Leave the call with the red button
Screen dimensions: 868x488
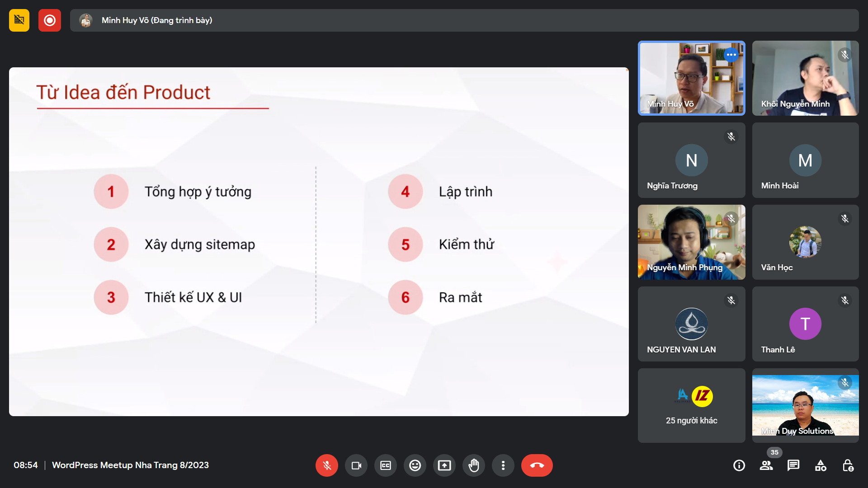click(x=537, y=465)
